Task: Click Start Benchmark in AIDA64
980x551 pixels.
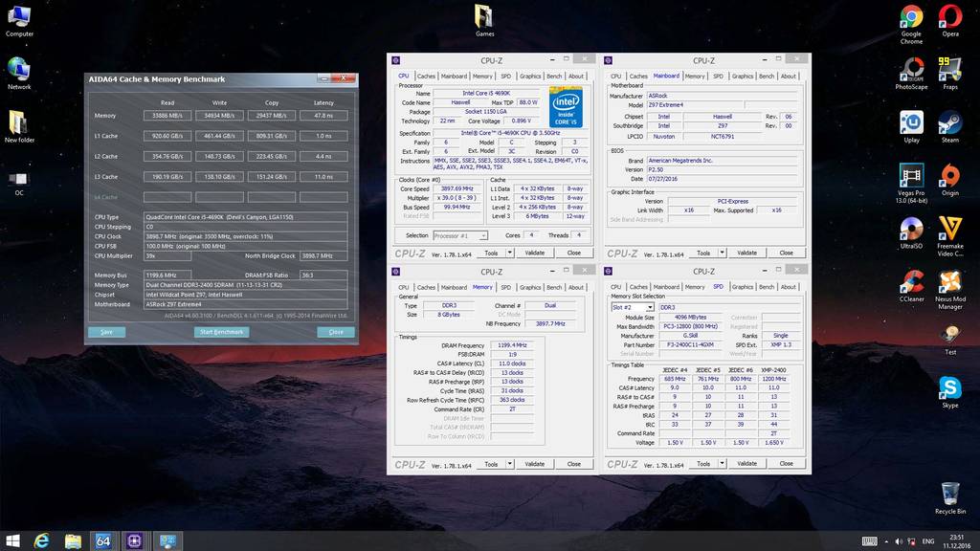Action: (x=221, y=332)
